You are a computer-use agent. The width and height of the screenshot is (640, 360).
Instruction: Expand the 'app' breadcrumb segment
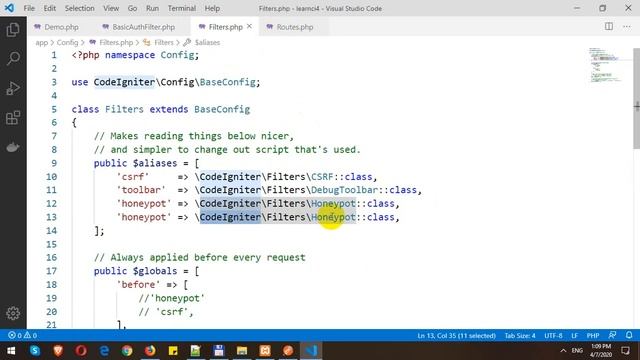pyautogui.click(x=42, y=42)
